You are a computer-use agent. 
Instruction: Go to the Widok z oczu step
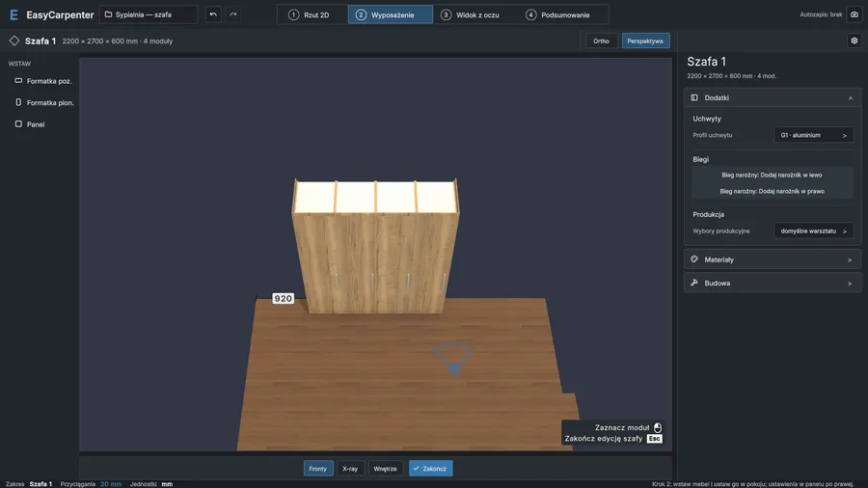click(x=471, y=14)
